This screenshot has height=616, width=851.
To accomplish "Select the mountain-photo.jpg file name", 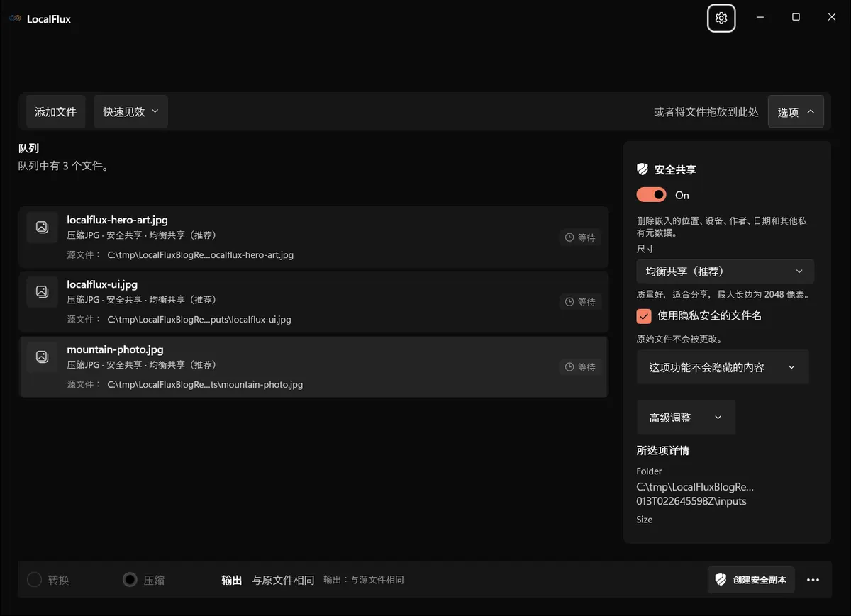I will (x=116, y=349).
